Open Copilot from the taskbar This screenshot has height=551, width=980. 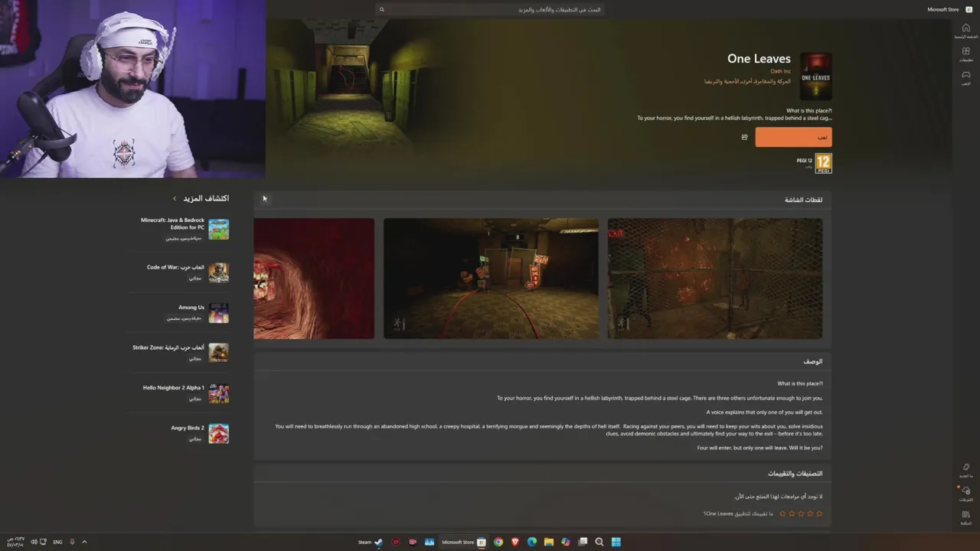566,542
